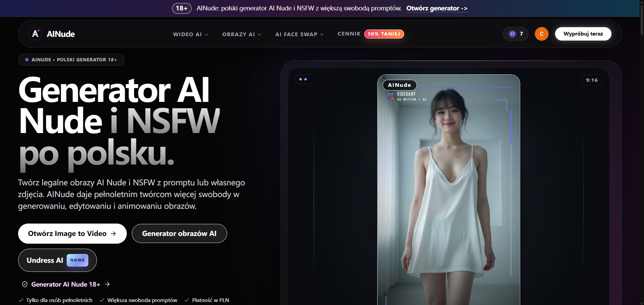Click the shield icon beside Generator AI Nude
This screenshot has height=305, width=644.
(x=25, y=284)
